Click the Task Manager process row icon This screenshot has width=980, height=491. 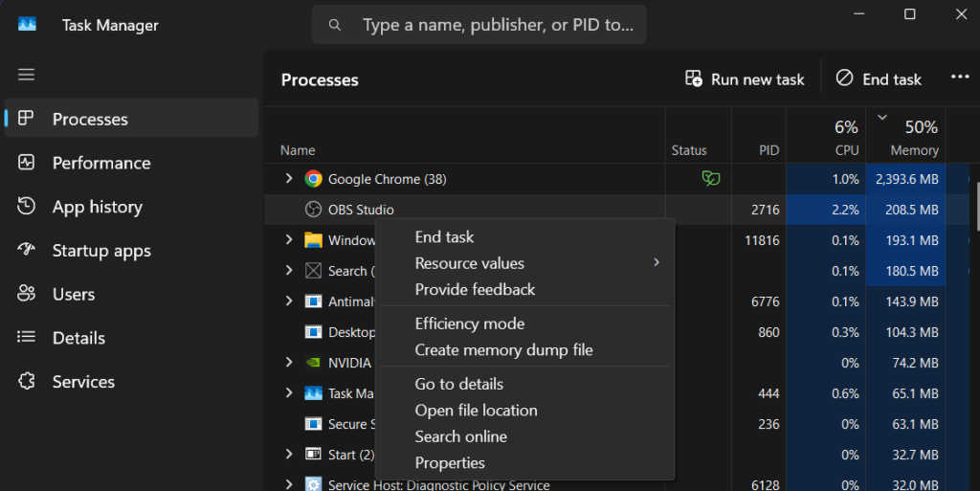(x=313, y=393)
